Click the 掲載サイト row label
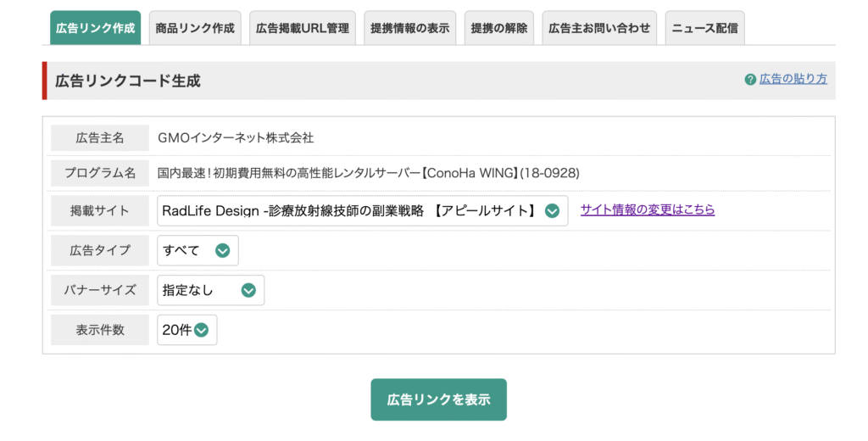This screenshot has width=868, height=441. (x=100, y=210)
